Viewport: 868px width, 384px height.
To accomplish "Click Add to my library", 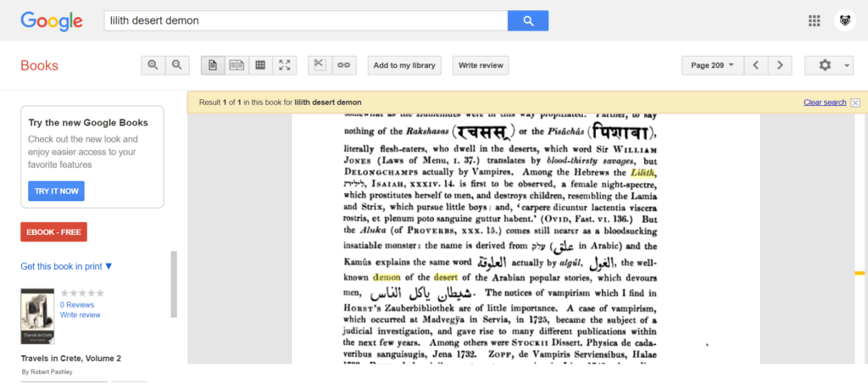I will 404,65.
